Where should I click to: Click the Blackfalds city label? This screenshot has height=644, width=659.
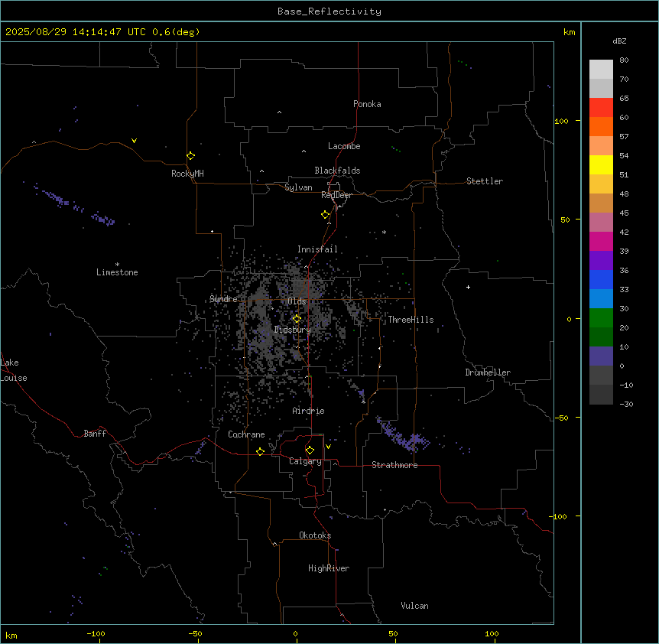pos(337,171)
